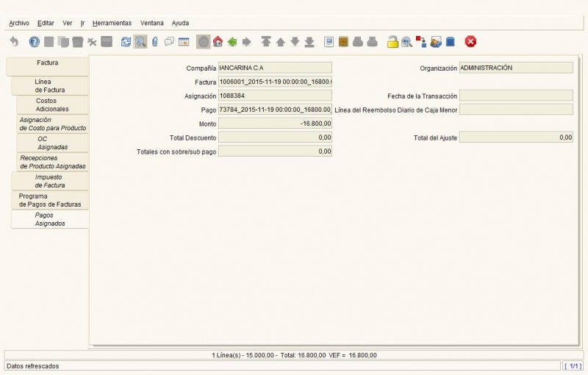588x375 pixels.
Task: Jump to the Last record icon
Action: point(309,42)
